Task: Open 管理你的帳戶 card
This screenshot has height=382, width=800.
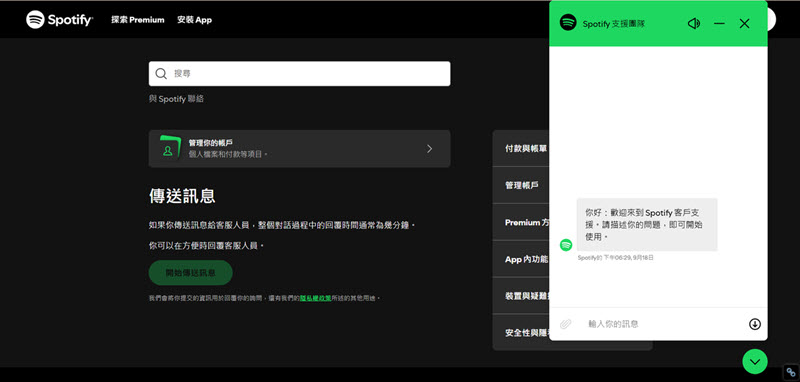Action: point(299,148)
